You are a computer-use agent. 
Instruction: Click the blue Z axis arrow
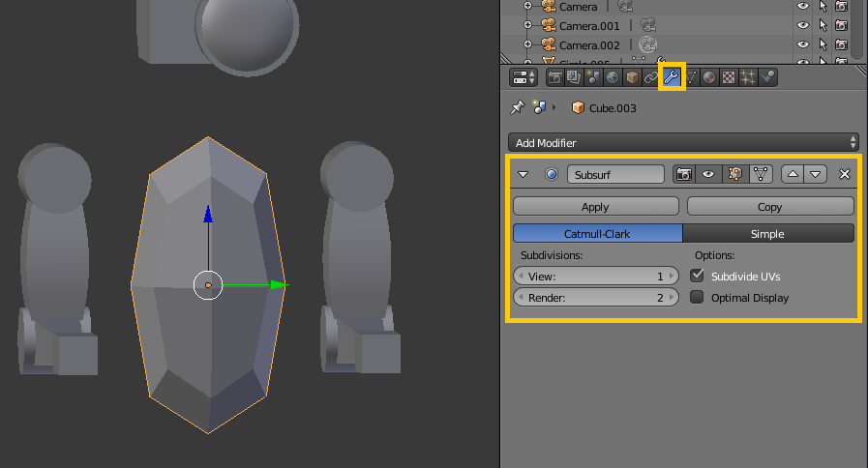208,215
